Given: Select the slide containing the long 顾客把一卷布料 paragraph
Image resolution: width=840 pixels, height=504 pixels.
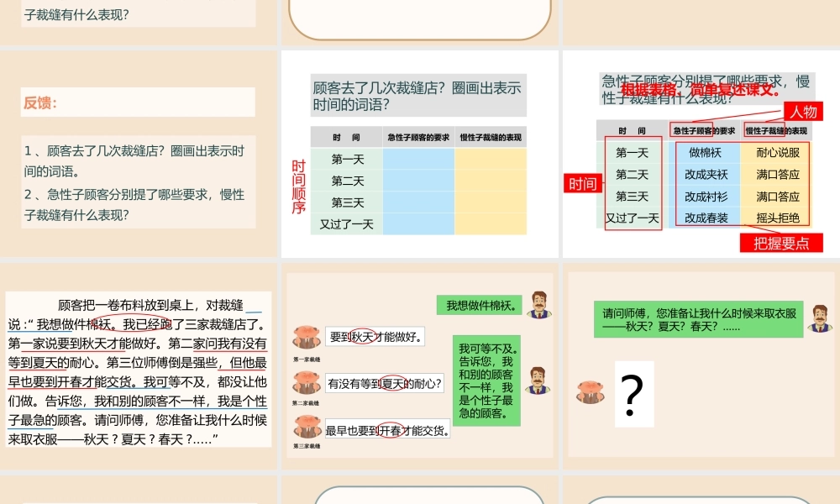Looking at the screenshot, I should click(x=139, y=366).
